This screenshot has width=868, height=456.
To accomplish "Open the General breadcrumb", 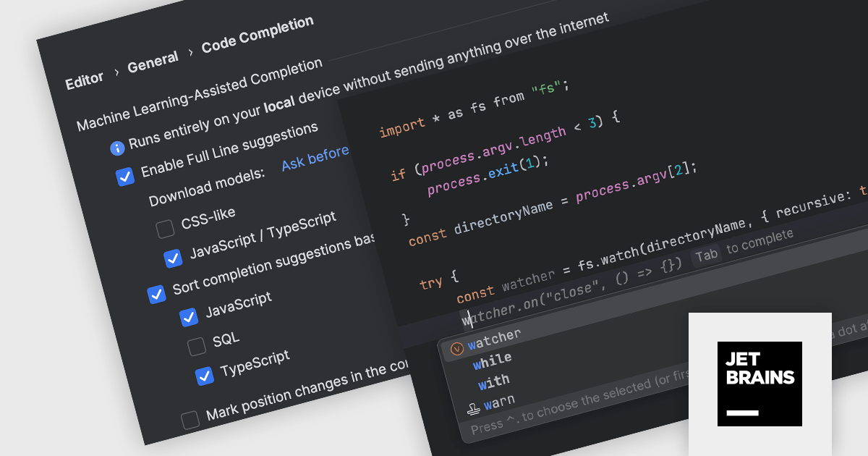I will pos(153,62).
